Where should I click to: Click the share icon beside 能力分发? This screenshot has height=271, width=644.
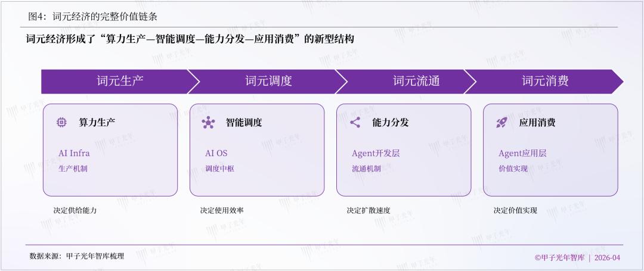pos(355,123)
